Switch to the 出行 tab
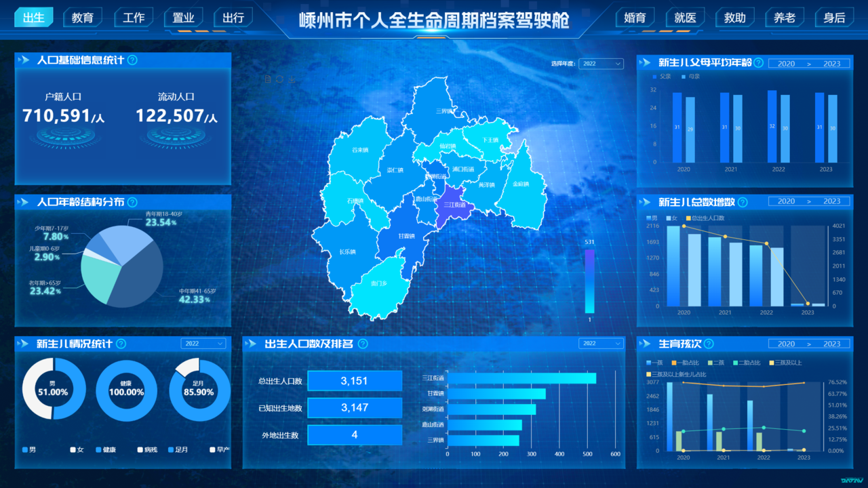 [233, 18]
